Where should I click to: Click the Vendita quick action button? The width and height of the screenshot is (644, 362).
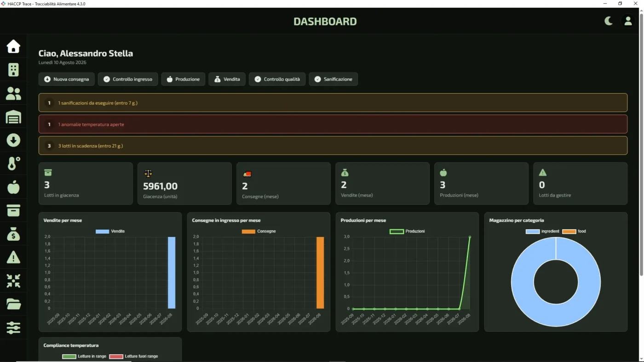pyautogui.click(x=227, y=79)
